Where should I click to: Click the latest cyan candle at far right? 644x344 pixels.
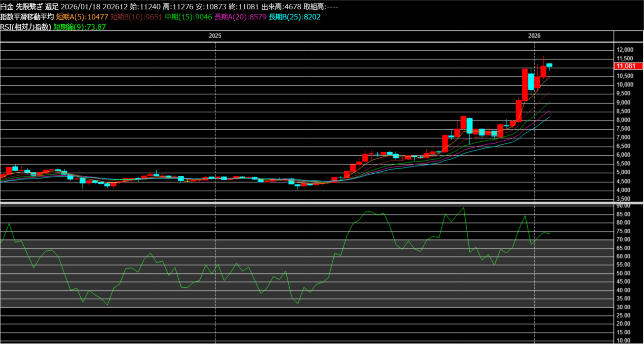tap(549, 65)
